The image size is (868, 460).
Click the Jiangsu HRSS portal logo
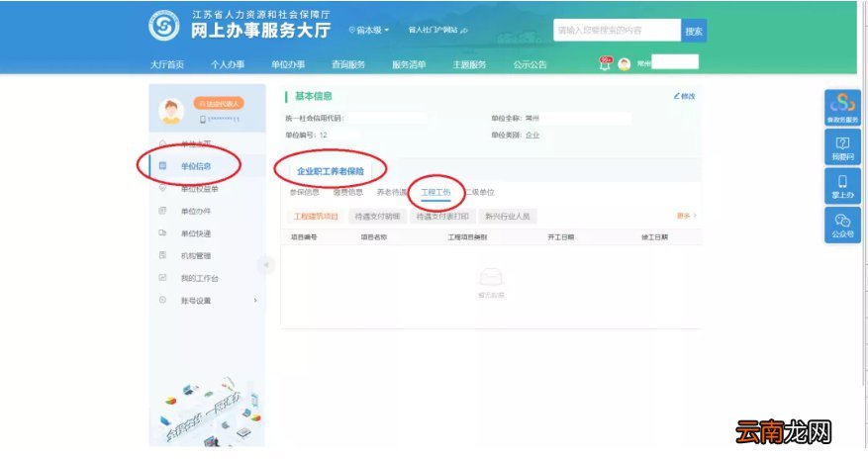click(x=164, y=26)
